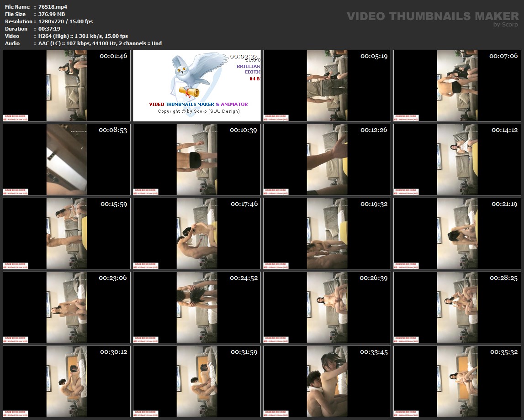Click the 'Copyright © by Scorp (SUU Design)' text
Screen dimensions: 524x420
198,111
